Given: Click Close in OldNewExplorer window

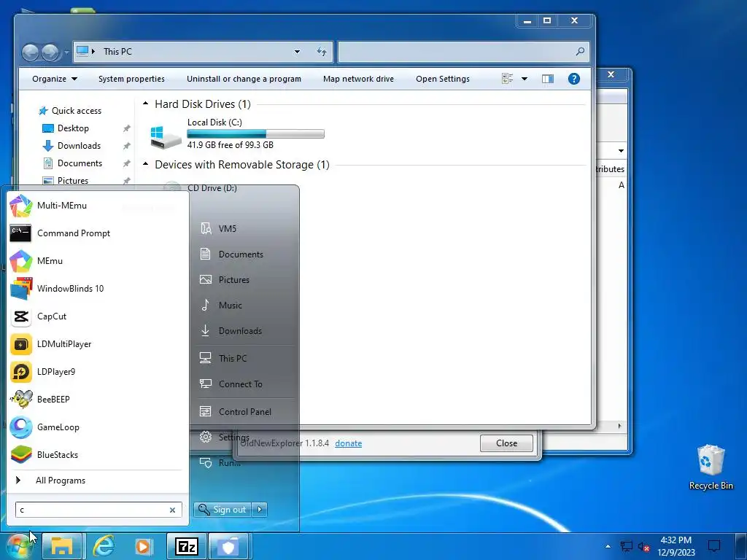Looking at the screenshot, I should [x=506, y=443].
